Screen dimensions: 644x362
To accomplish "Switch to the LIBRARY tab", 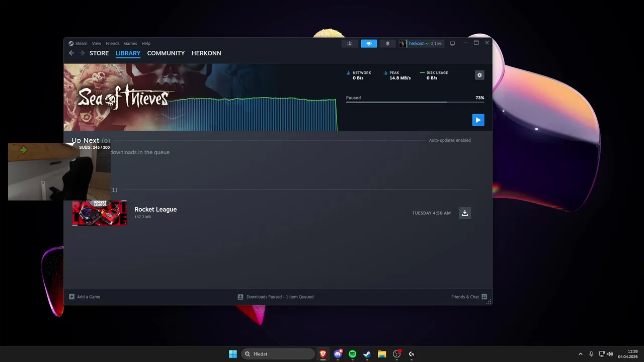I will [x=128, y=53].
